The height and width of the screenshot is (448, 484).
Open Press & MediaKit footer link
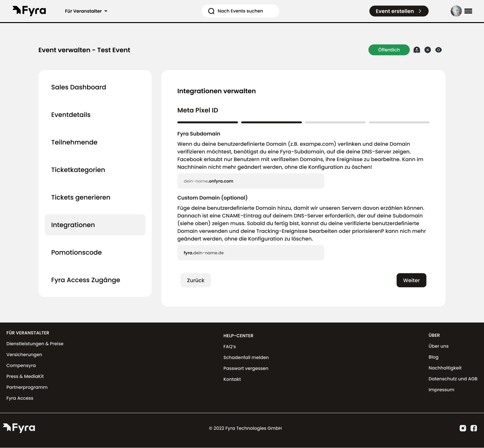click(25, 376)
